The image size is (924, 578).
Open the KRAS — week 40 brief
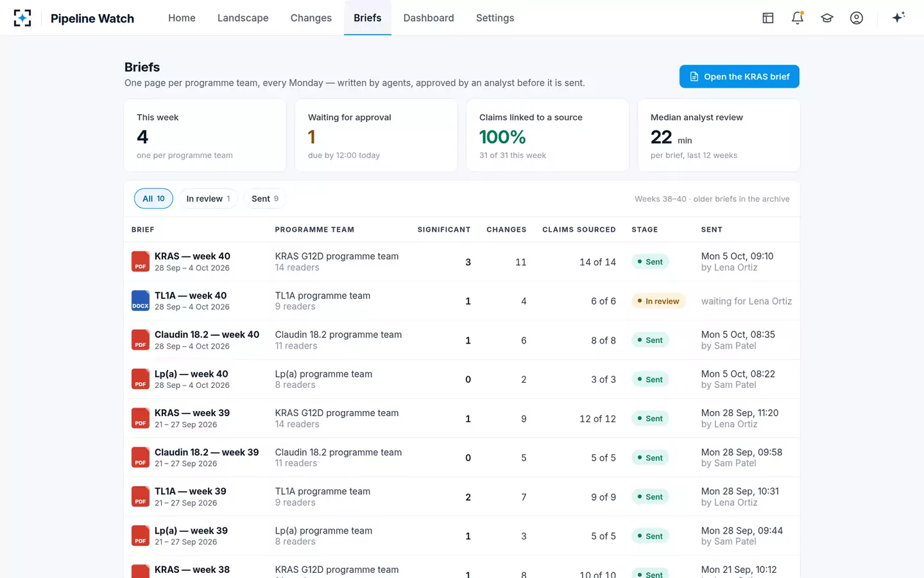point(193,256)
